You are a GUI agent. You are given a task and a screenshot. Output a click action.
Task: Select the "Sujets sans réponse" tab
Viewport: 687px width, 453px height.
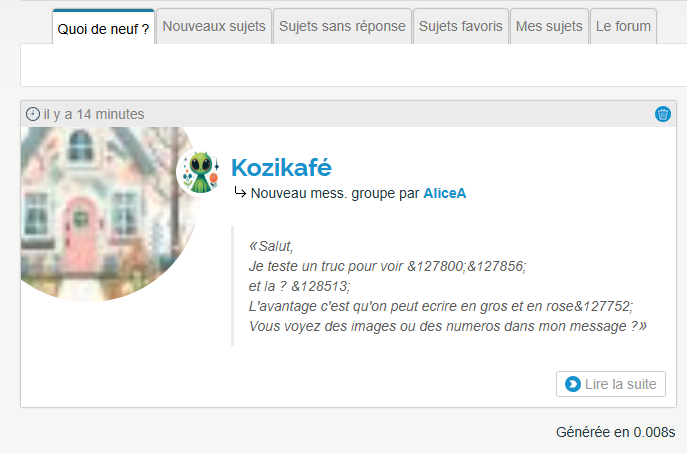(x=342, y=26)
